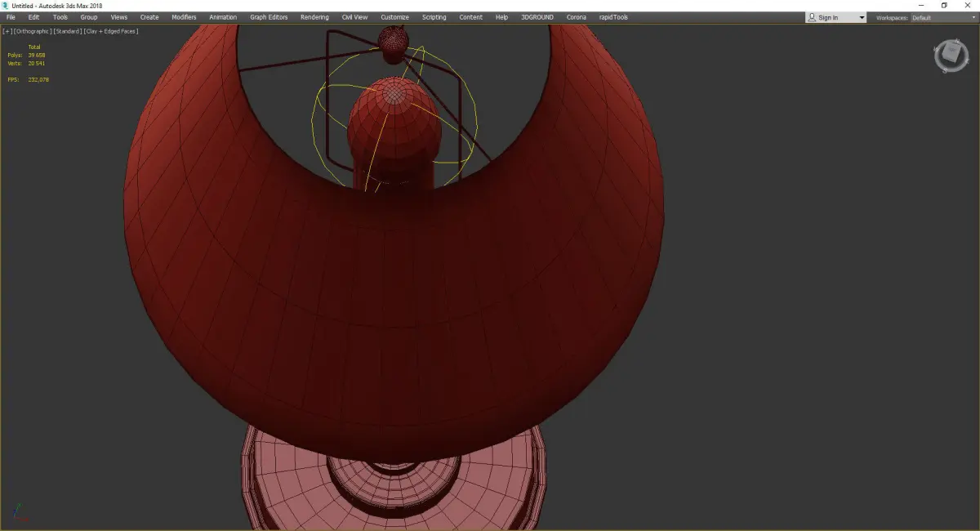
Task: Restore down the 3ds Max window
Action: pyautogui.click(x=944, y=5)
